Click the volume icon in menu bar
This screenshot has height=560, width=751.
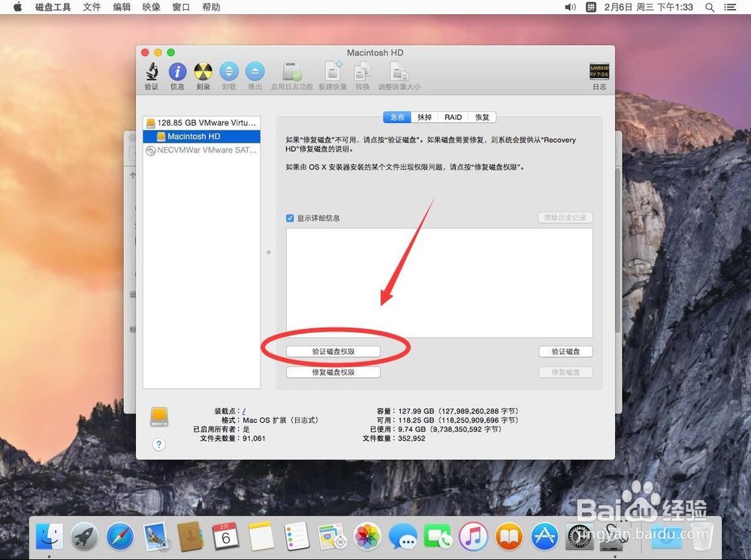[570, 8]
